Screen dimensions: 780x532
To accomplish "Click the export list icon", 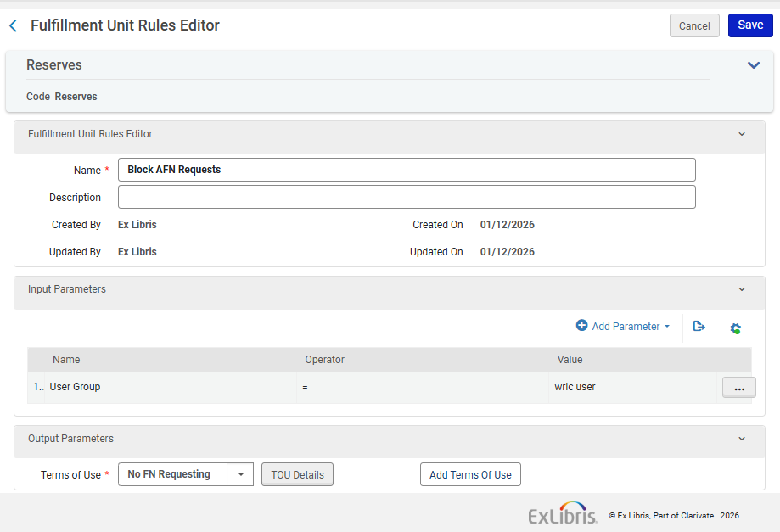I will (699, 327).
